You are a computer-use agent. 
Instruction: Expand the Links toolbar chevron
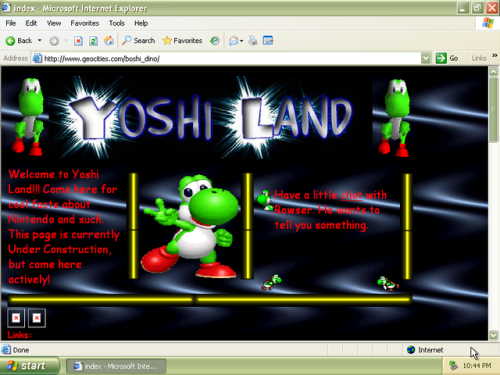(495, 55)
